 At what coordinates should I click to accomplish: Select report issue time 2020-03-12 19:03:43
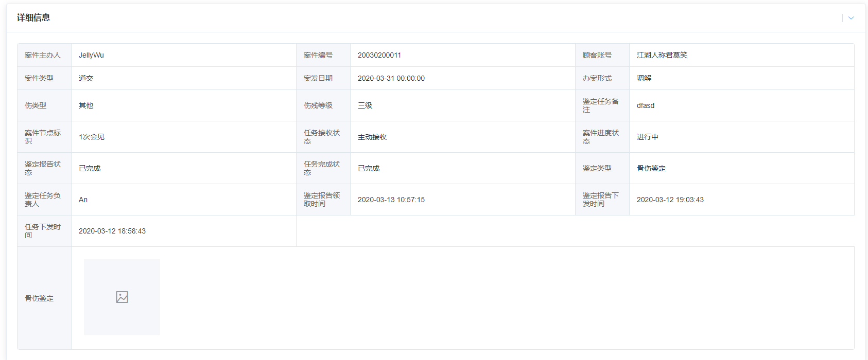pos(670,200)
